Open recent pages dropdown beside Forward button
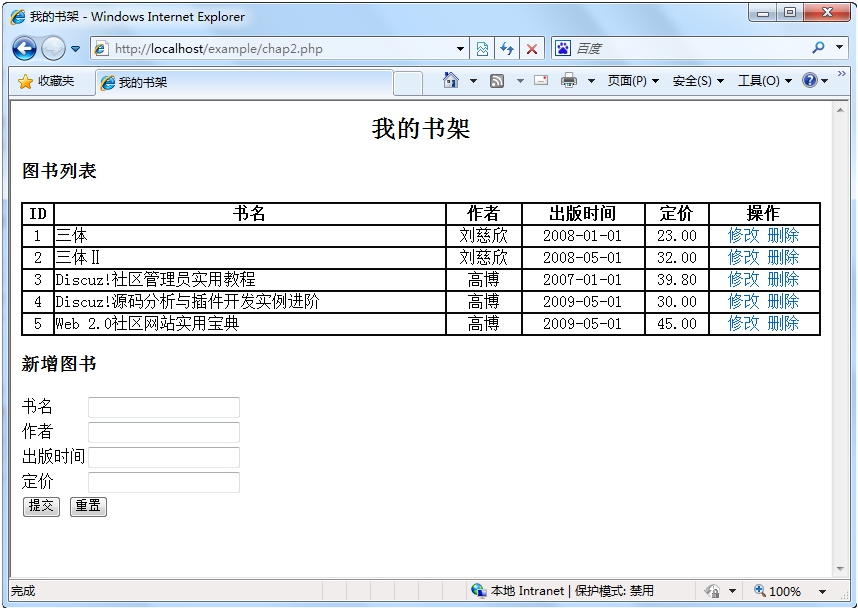Image resolution: width=858 pixels, height=610 pixels. pyautogui.click(x=76, y=49)
